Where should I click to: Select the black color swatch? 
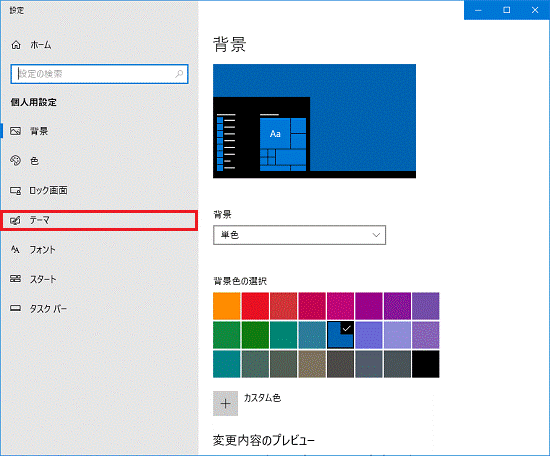425,364
